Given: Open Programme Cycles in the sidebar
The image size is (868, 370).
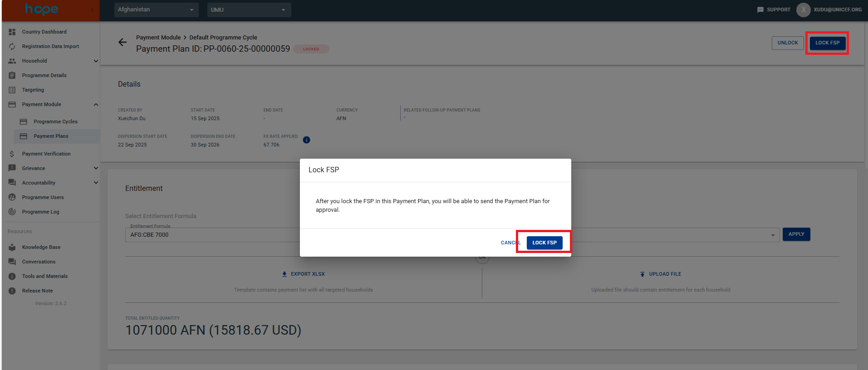Looking at the screenshot, I should [55, 122].
